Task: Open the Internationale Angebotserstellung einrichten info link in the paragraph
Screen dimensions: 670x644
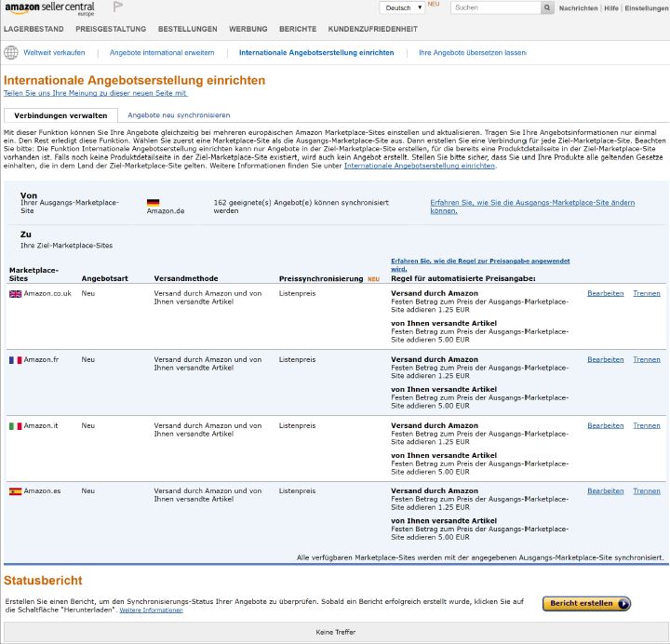Action: tap(420, 166)
